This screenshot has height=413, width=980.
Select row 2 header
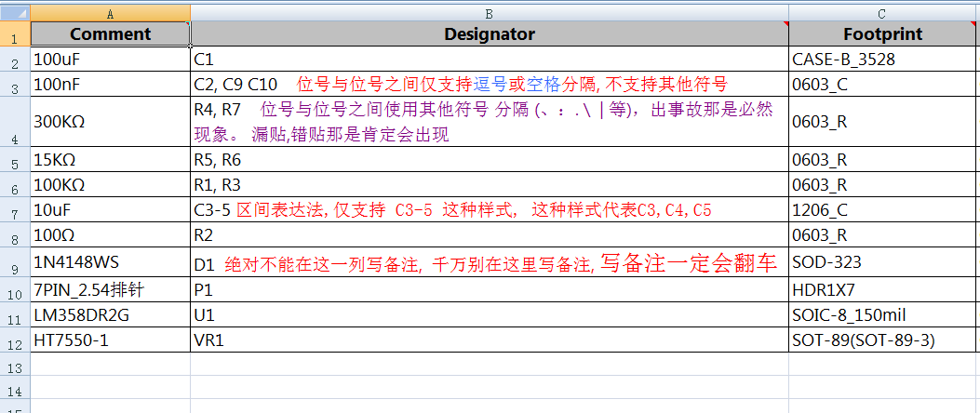pyautogui.click(x=15, y=60)
